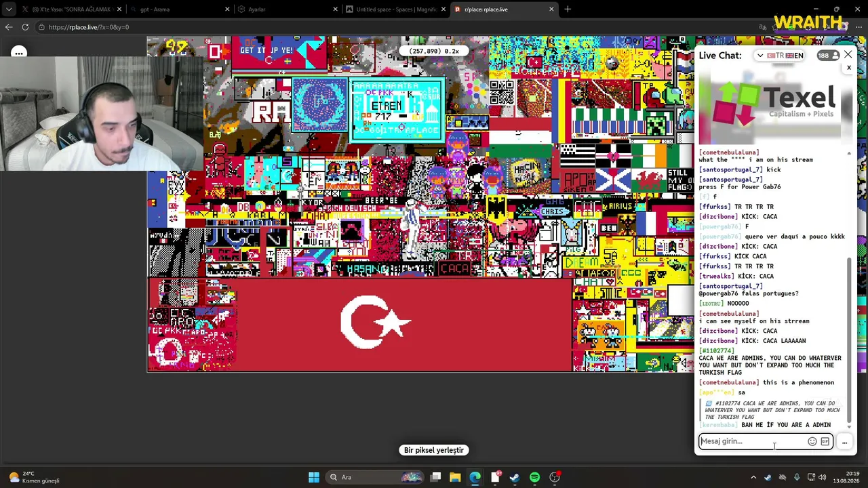The width and height of the screenshot is (868, 488).
Task: Show hidden system tray icons
Action: 753,477
